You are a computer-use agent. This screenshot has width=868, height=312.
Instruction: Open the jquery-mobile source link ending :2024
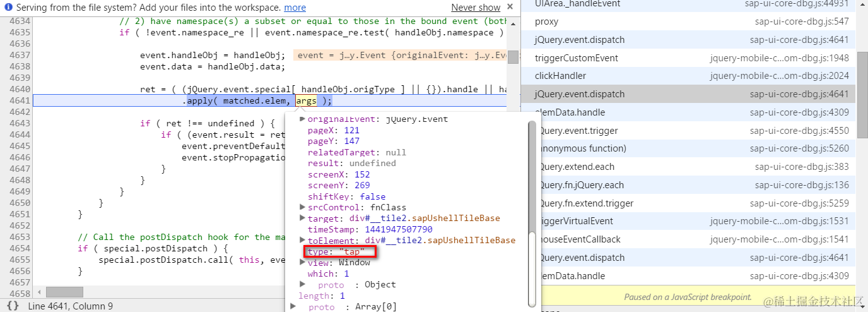[x=779, y=76]
